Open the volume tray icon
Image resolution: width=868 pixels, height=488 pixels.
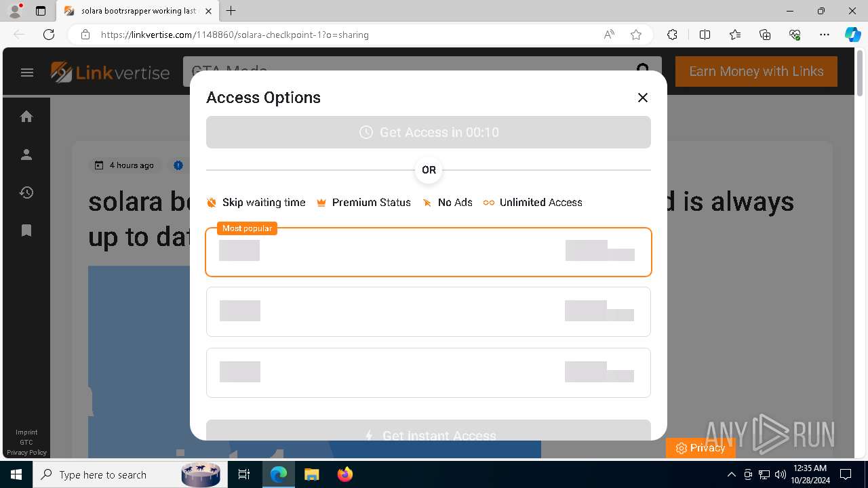click(x=780, y=474)
